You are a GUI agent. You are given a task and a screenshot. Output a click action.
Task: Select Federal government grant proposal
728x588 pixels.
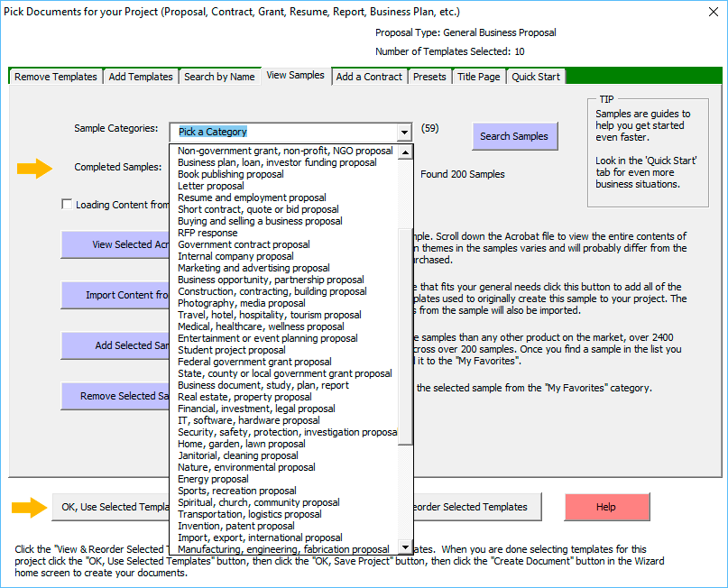284,362
